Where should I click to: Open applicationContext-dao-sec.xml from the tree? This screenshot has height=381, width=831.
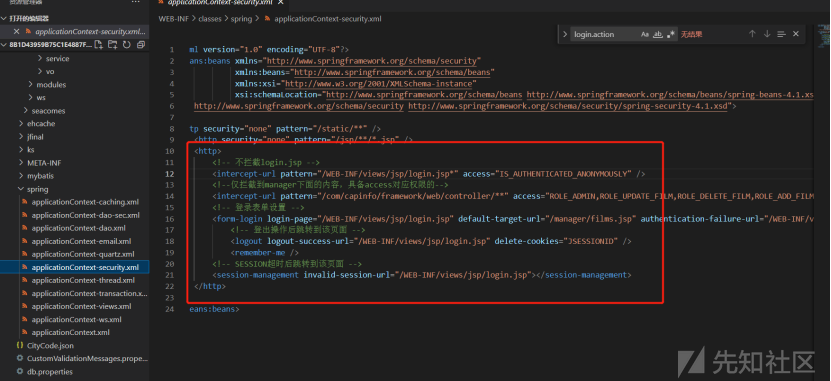coord(85,215)
